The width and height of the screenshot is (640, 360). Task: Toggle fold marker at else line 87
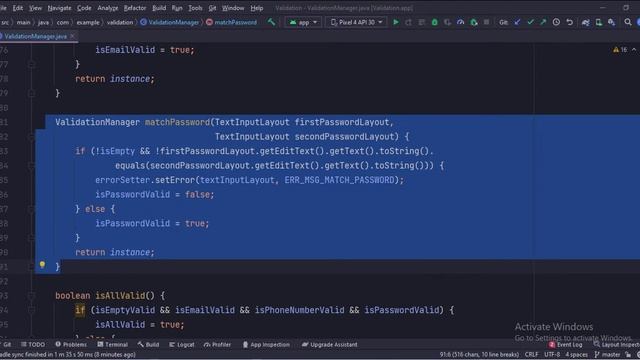[x=31, y=209]
